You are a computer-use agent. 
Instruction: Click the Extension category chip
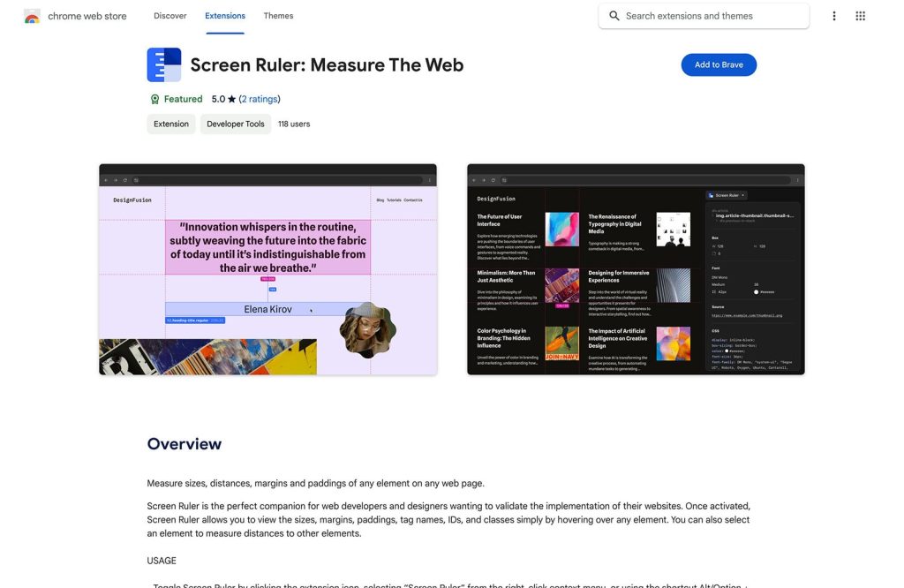171,124
